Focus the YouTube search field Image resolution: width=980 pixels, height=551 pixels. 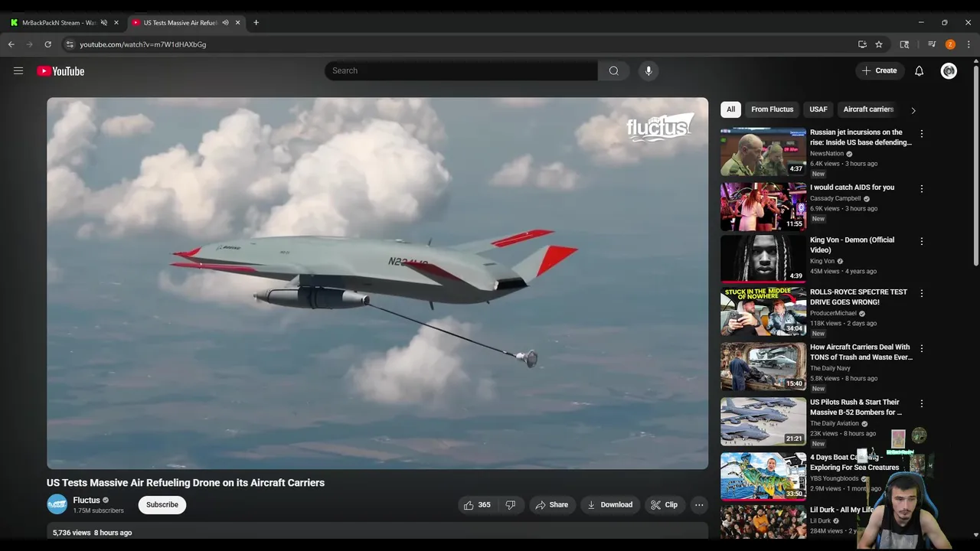461,70
